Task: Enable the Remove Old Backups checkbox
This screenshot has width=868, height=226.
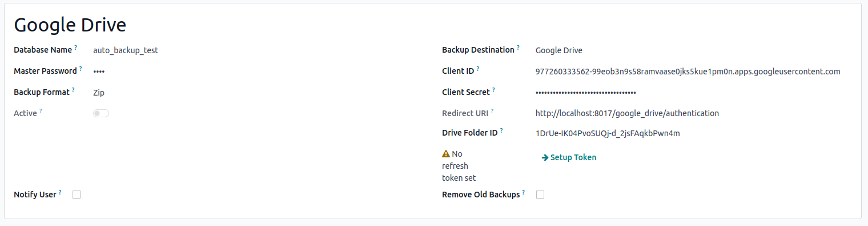Action: (x=540, y=195)
